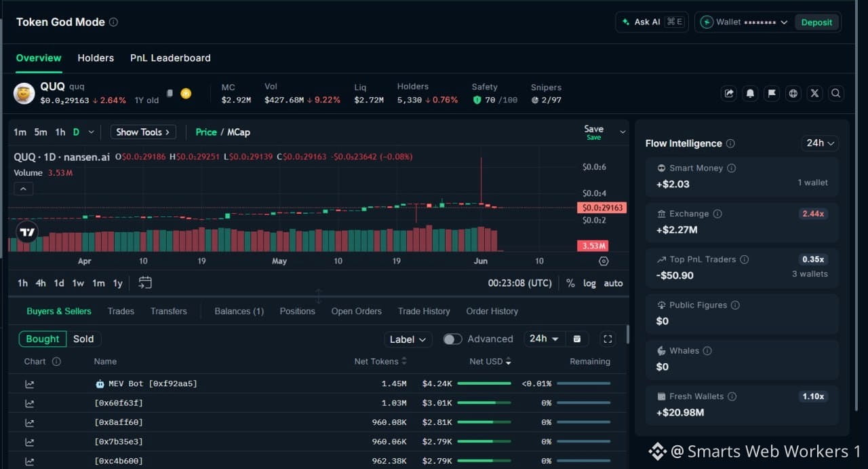
Task: Open the go-to-date calendar icon
Action: 145,282
